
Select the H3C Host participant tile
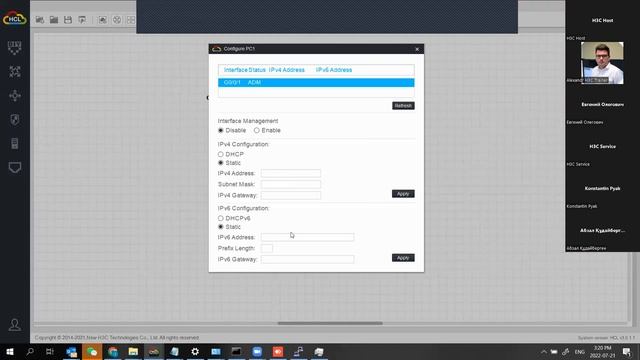tap(602, 20)
